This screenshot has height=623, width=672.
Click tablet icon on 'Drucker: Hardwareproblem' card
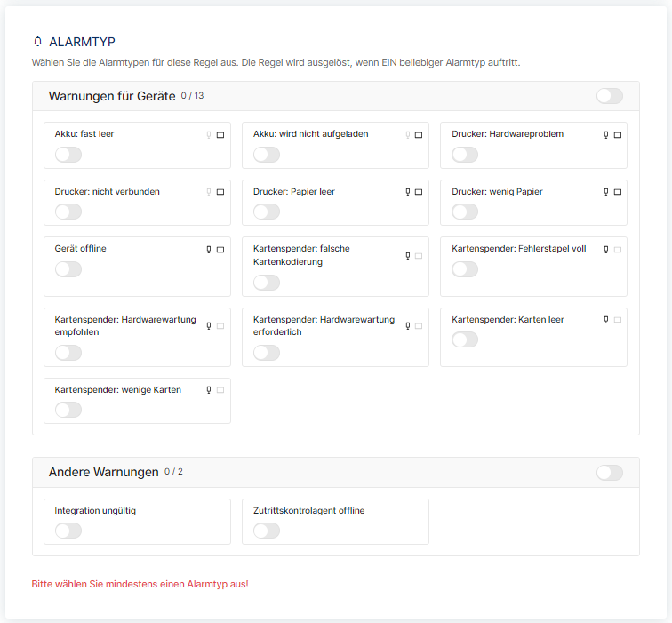click(618, 135)
